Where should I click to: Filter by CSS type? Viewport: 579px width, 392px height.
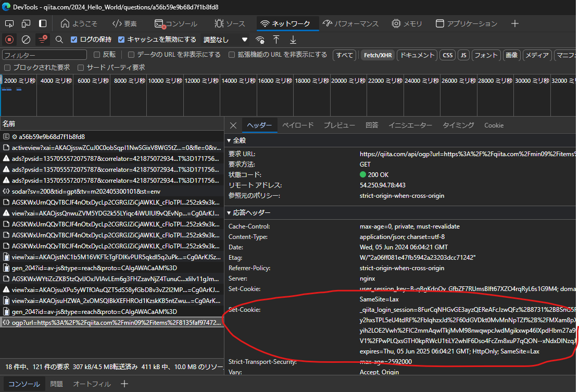(448, 55)
